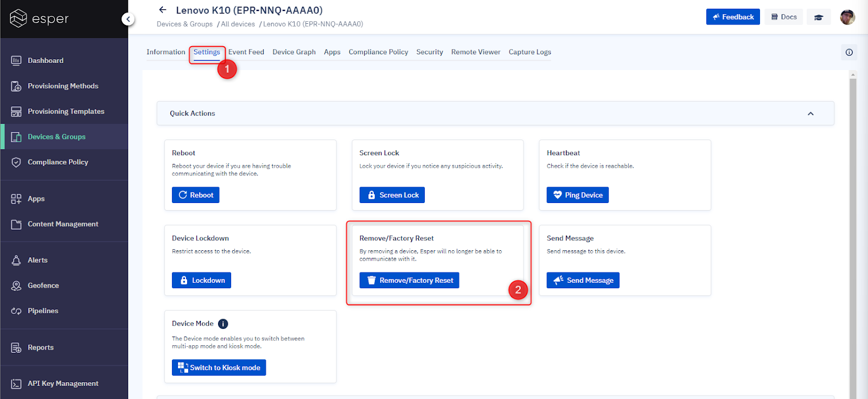
Task: Open the Remote Viewer tab
Action: (476, 52)
